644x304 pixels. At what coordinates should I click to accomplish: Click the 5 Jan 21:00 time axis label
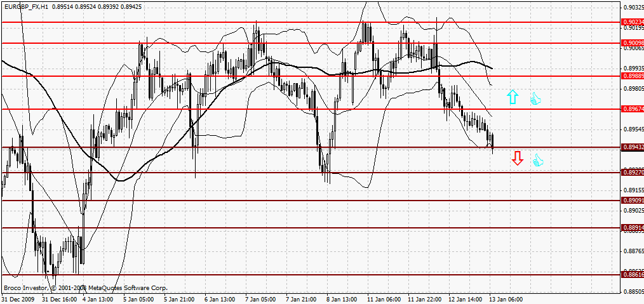[179, 300]
